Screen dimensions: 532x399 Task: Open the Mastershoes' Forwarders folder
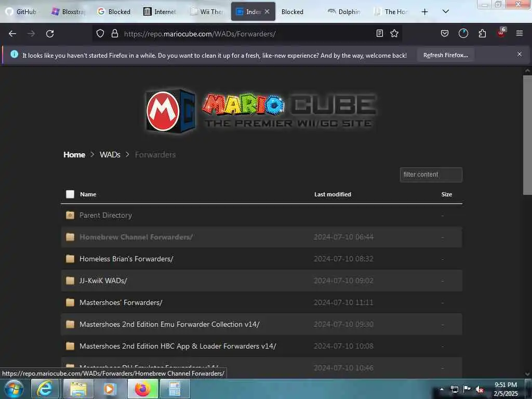coord(121,302)
